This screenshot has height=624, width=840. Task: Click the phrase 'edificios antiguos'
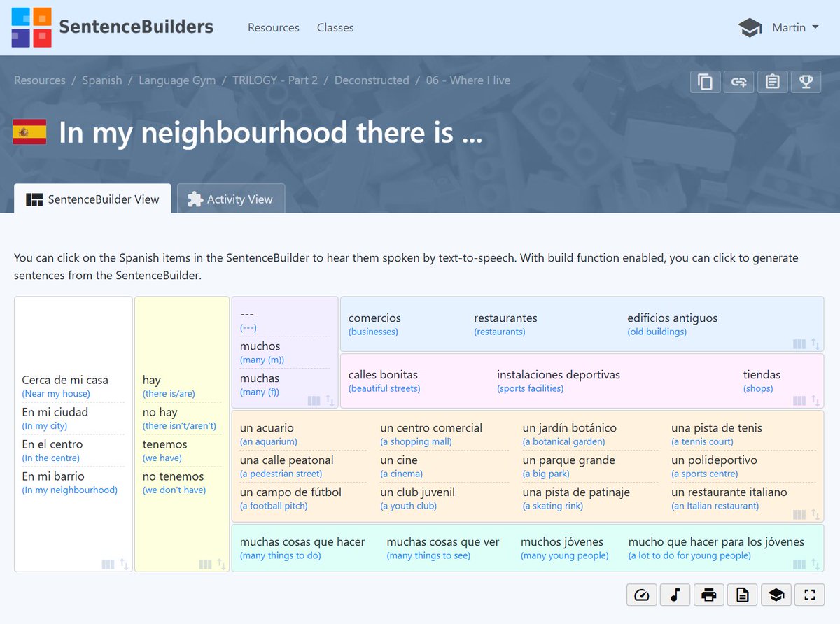click(x=673, y=318)
